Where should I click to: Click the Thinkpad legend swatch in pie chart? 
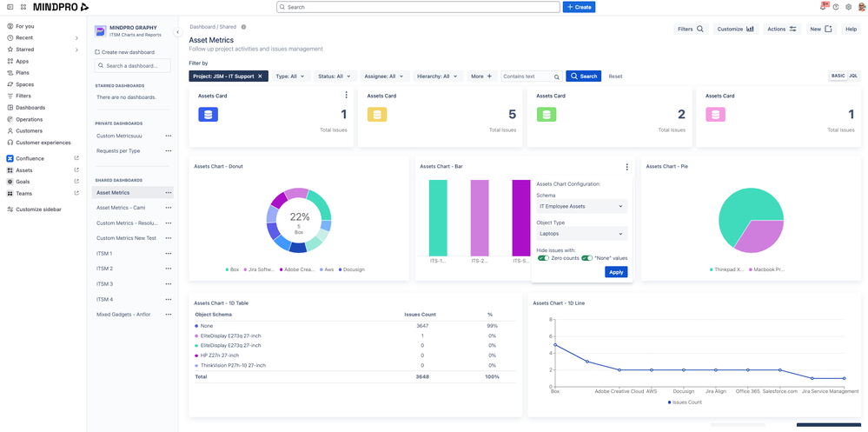(712, 269)
